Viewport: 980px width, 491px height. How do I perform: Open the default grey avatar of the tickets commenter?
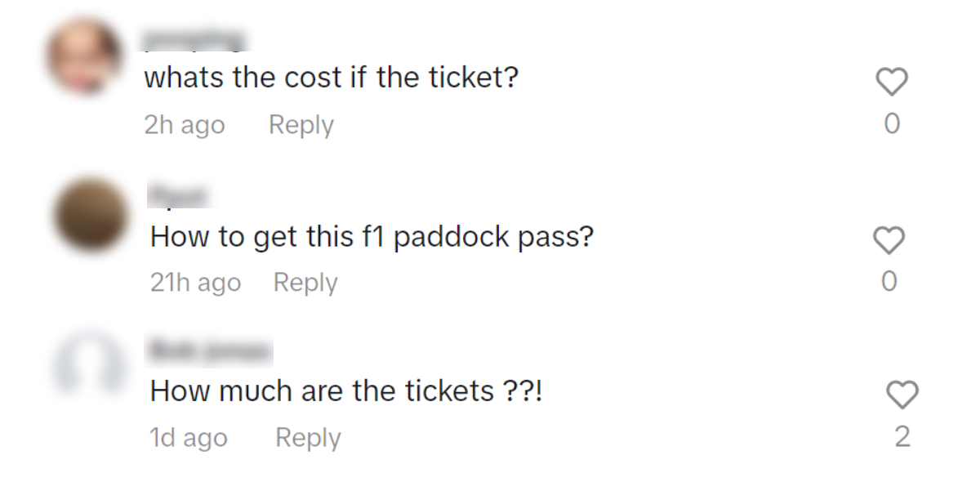click(x=91, y=365)
